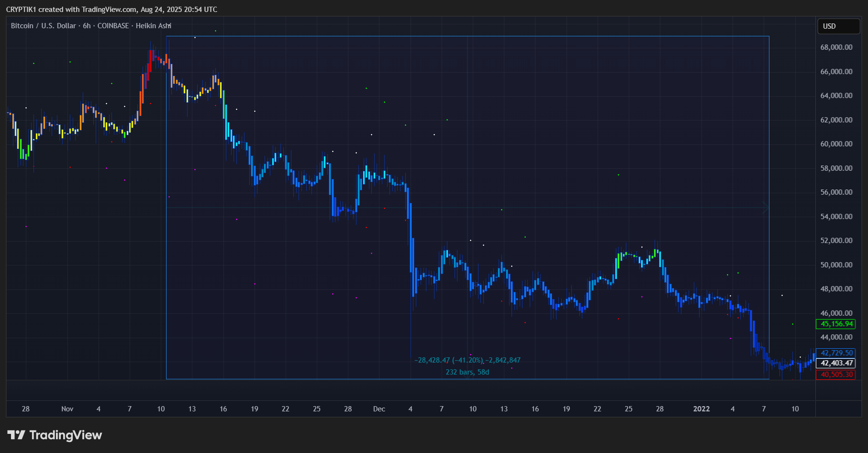This screenshot has height=453, width=868.
Task: Click the 54,000.00 price axis label
Action: click(836, 217)
